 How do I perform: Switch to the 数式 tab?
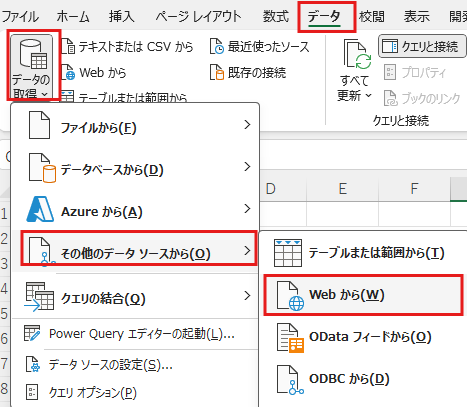[x=276, y=16]
